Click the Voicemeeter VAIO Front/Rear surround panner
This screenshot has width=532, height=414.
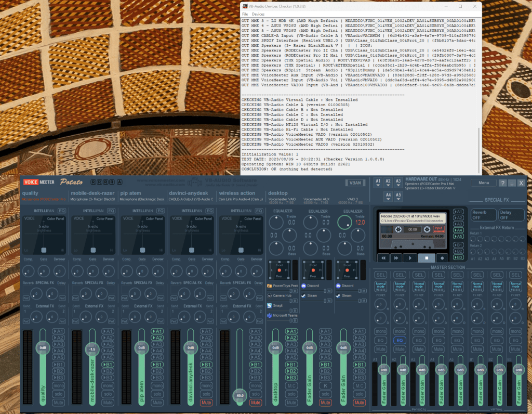coord(279,270)
